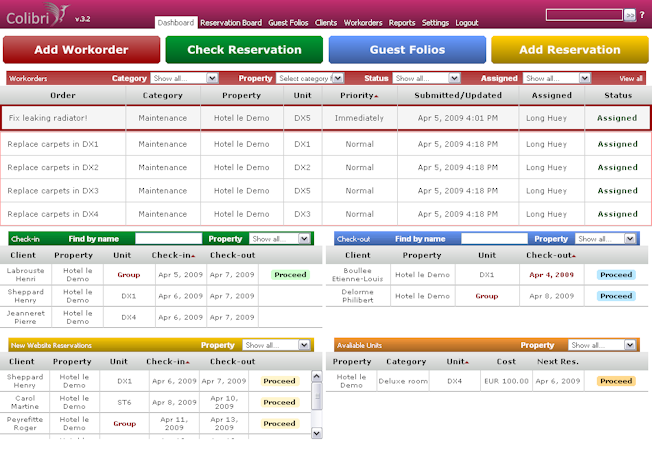
Task: Open the Reports tab
Action: click(x=402, y=22)
